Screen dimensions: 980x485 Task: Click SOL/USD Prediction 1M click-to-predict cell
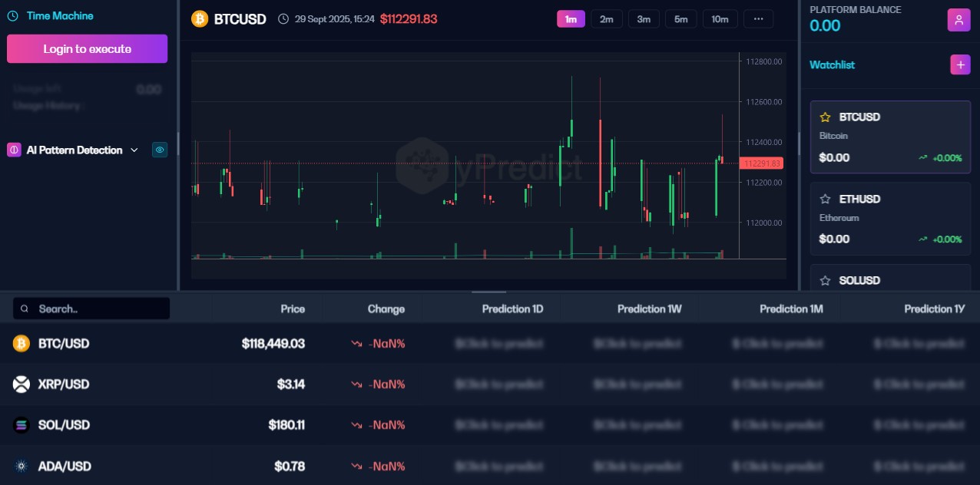coord(776,425)
